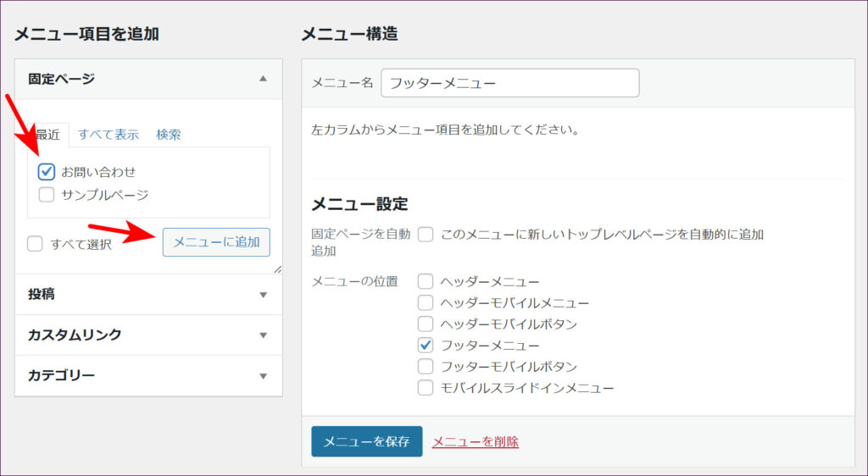Expand the カスタムリンク section
This screenshot has width=868, height=476.
pyautogui.click(x=263, y=335)
